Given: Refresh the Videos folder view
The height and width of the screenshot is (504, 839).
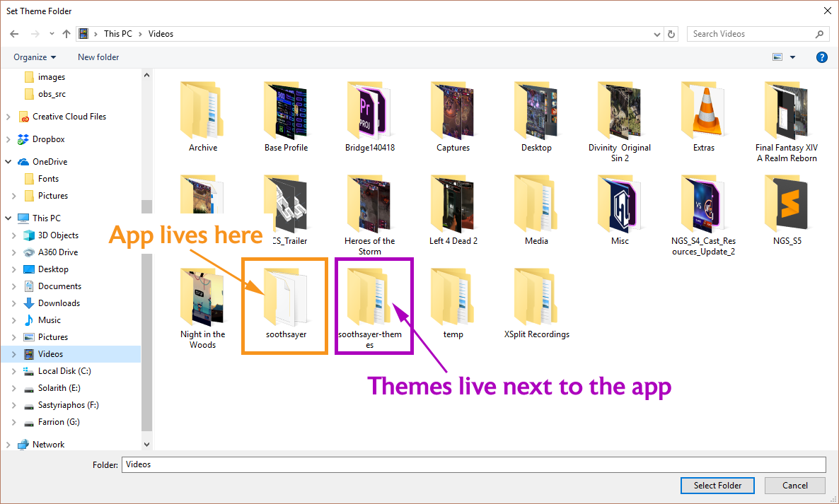Looking at the screenshot, I should (671, 34).
